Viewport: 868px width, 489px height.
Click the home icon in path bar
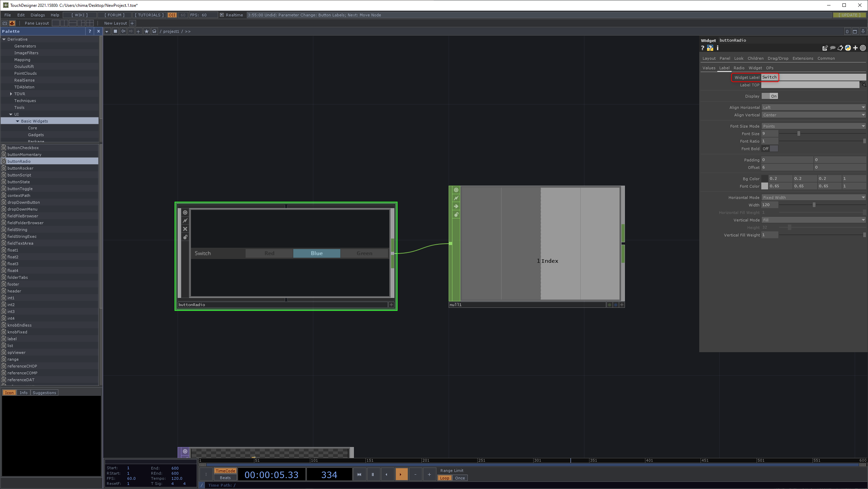pyautogui.click(x=154, y=31)
